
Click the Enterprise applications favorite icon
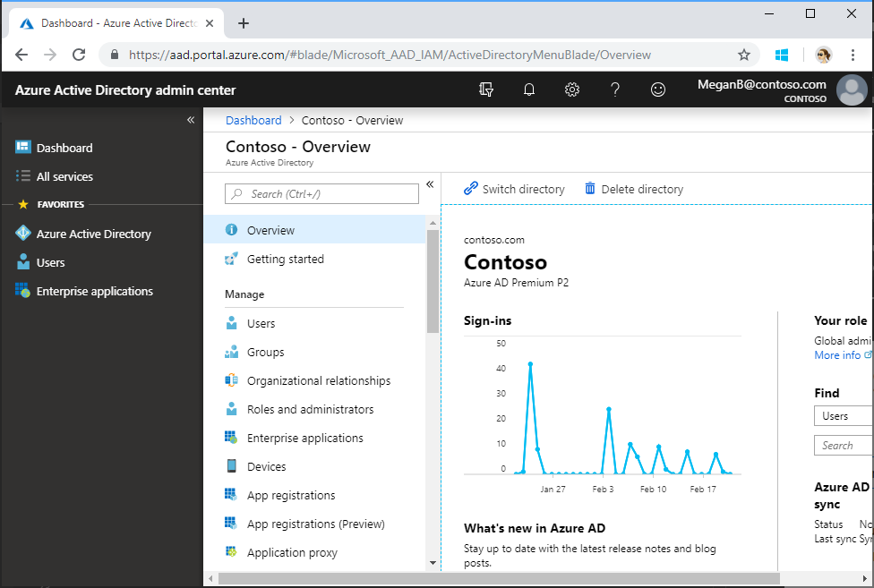[x=23, y=290]
